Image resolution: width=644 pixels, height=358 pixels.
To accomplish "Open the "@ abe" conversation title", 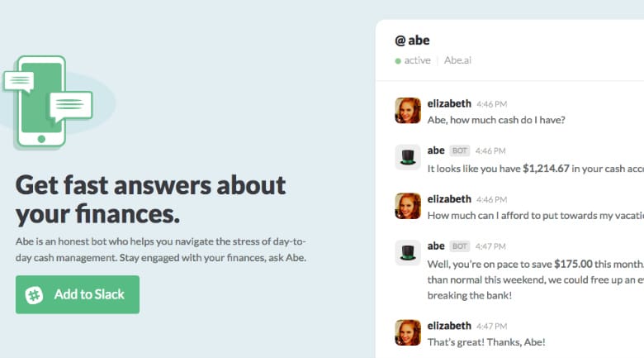I will tap(412, 40).
